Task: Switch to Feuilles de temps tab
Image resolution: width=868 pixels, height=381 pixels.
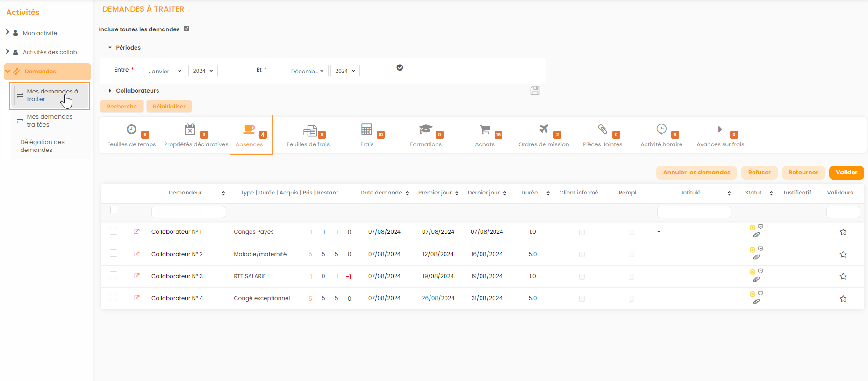Action: (131, 135)
